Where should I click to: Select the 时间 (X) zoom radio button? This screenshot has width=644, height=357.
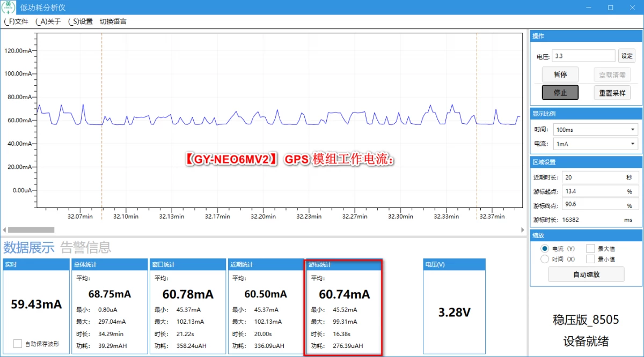click(545, 259)
